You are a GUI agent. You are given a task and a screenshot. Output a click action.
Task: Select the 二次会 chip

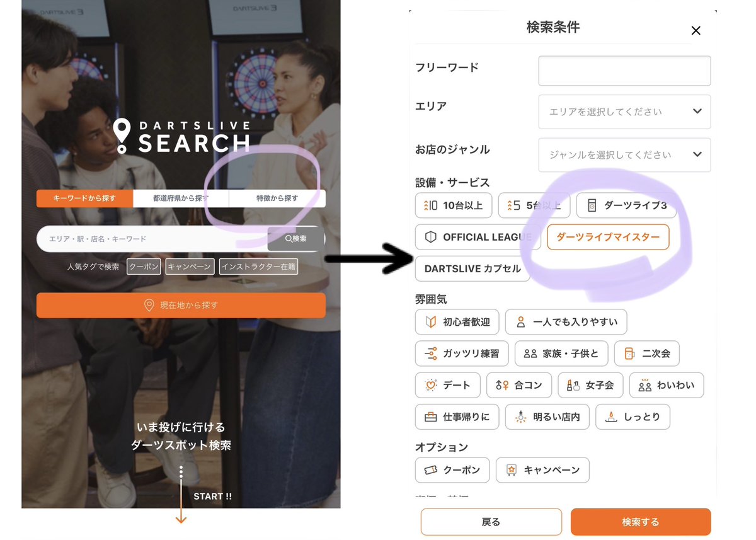pyautogui.click(x=647, y=353)
